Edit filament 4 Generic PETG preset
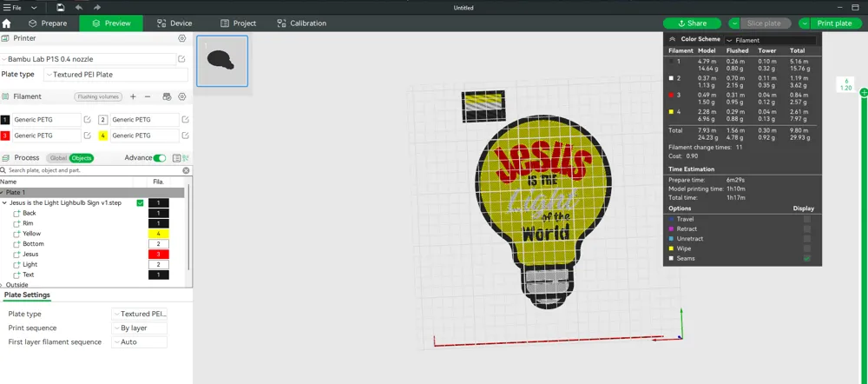The image size is (868, 384). 186,136
